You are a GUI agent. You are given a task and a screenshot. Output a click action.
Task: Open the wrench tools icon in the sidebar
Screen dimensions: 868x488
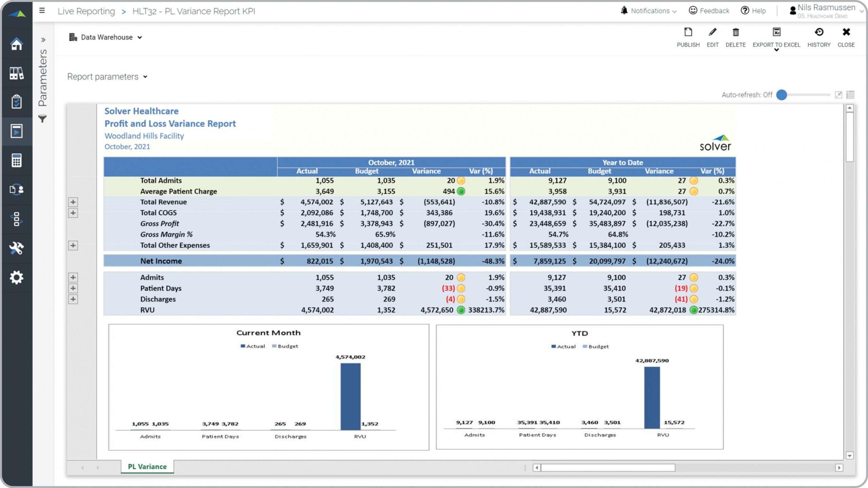(x=16, y=248)
